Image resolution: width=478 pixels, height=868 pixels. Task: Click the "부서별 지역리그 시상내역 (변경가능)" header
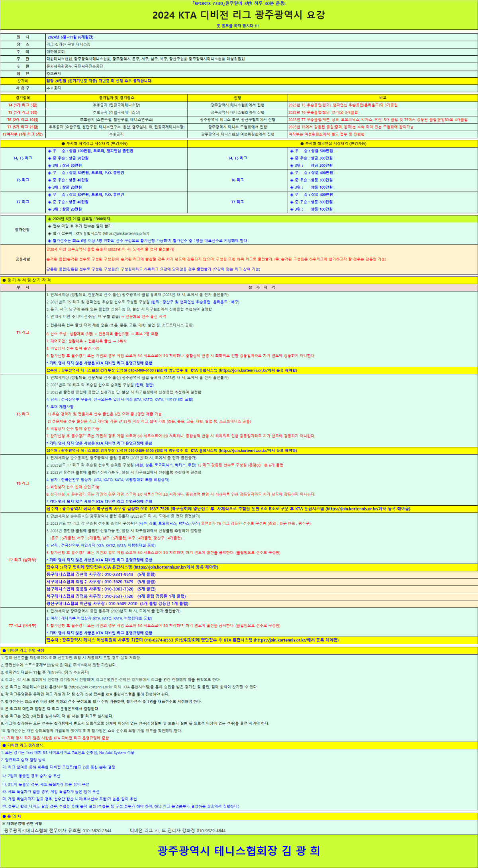coord(94,143)
